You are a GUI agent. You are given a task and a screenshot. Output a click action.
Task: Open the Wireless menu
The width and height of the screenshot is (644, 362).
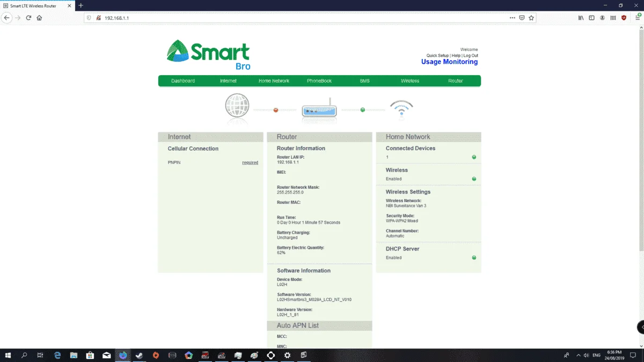coord(410,81)
